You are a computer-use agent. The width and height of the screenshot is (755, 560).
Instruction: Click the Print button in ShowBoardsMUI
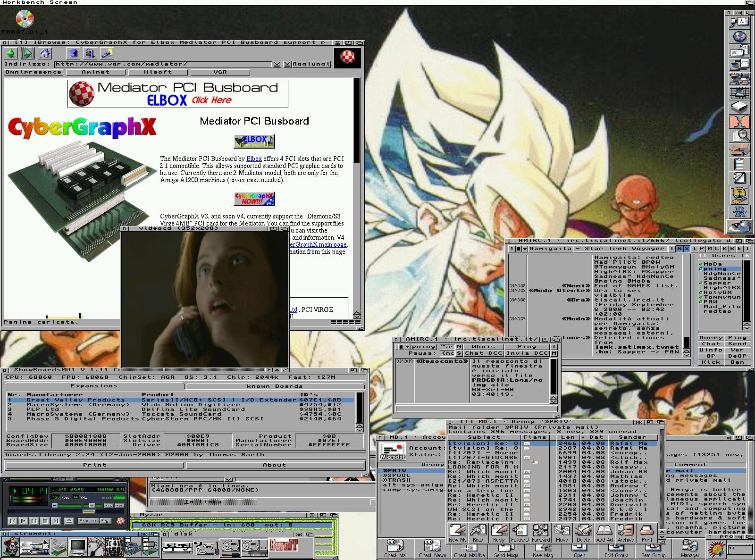(x=94, y=465)
